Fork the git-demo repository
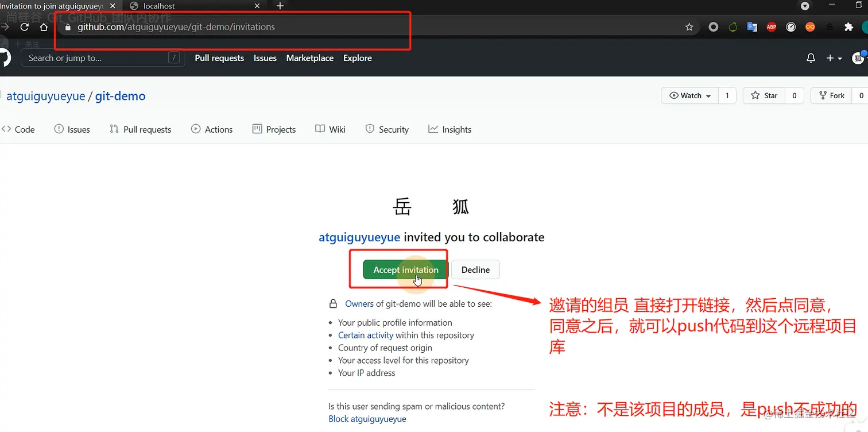 [x=832, y=96]
